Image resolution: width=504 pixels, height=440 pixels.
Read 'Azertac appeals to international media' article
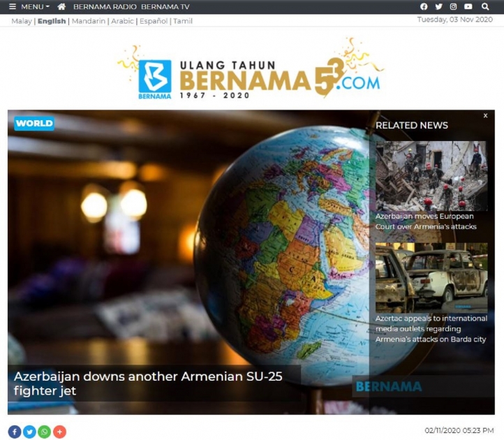(431, 329)
